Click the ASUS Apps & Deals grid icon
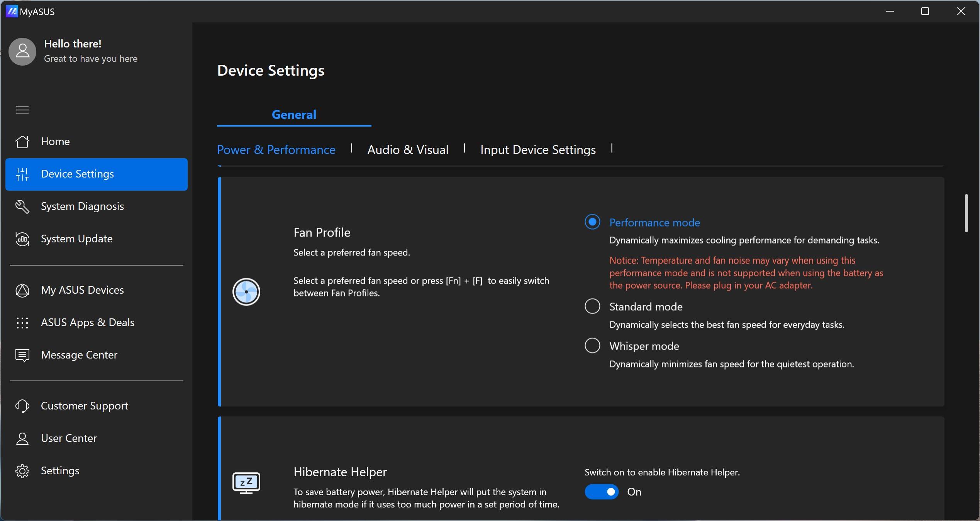The width and height of the screenshot is (980, 521). [x=22, y=323]
